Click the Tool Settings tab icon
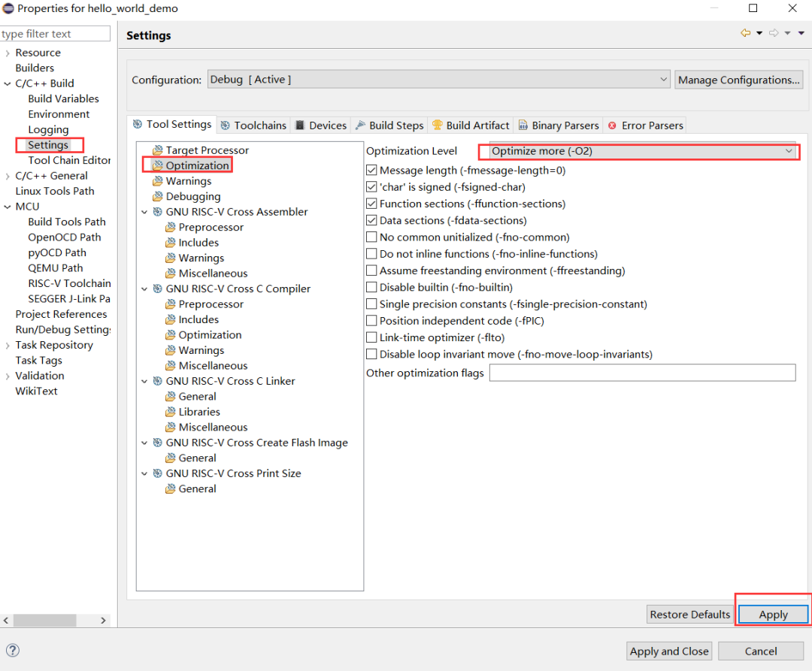The image size is (812, 671). pyautogui.click(x=138, y=124)
